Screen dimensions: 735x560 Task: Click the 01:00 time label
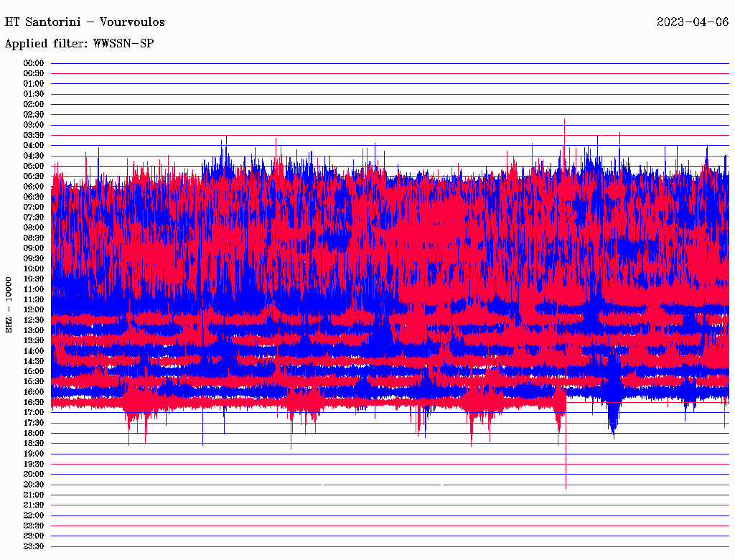[x=34, y=83]
